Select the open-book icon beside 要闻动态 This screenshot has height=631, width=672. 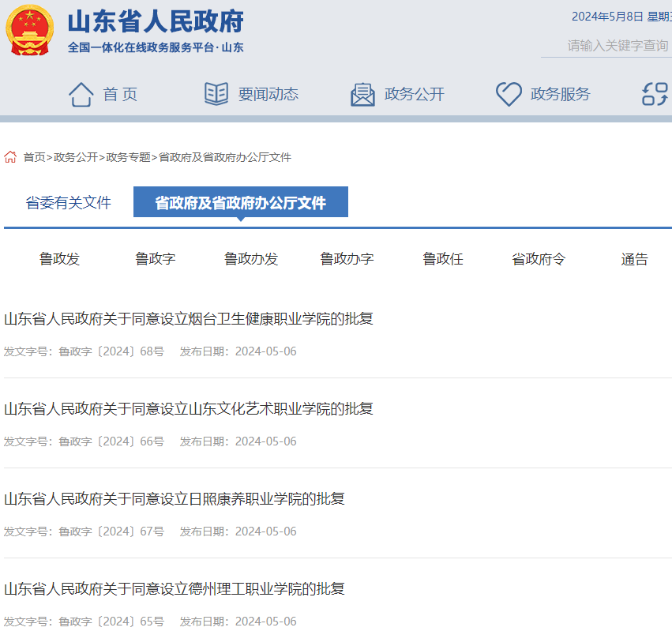[x=212, y=93]
